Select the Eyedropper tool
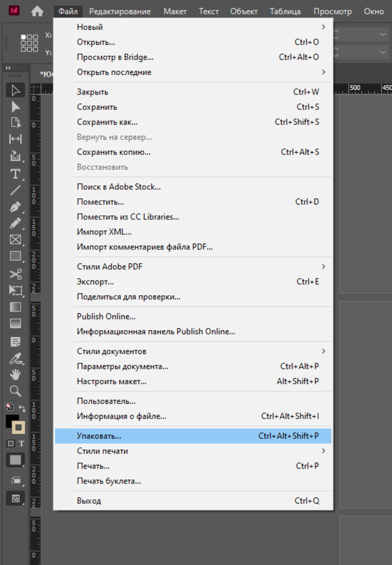 click(x=16, y=358)
